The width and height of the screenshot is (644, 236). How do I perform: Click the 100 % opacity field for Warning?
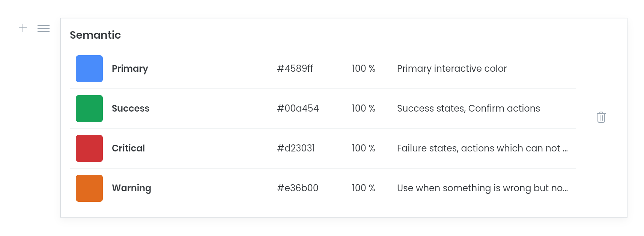[x=363, y=188]
